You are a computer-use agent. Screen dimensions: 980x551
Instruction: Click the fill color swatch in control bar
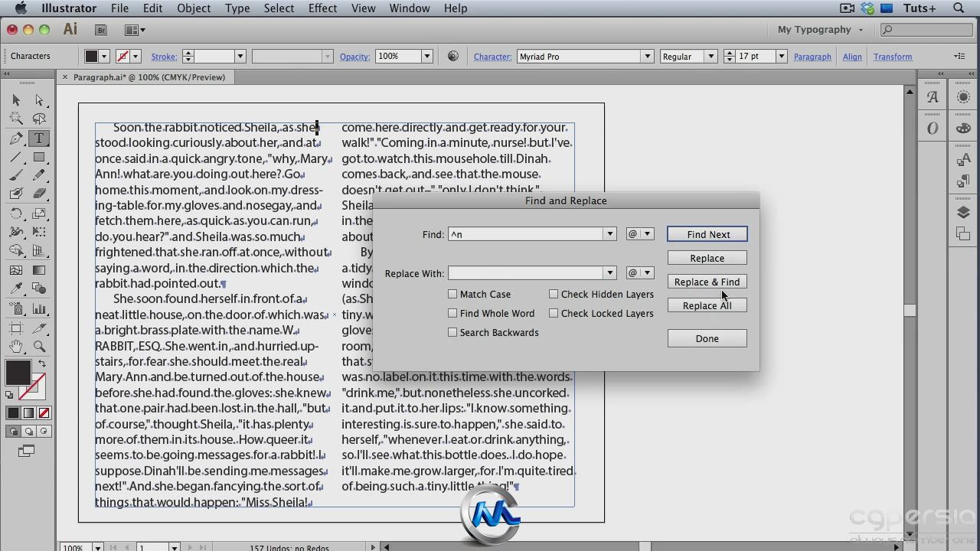[x=92, y=57]
